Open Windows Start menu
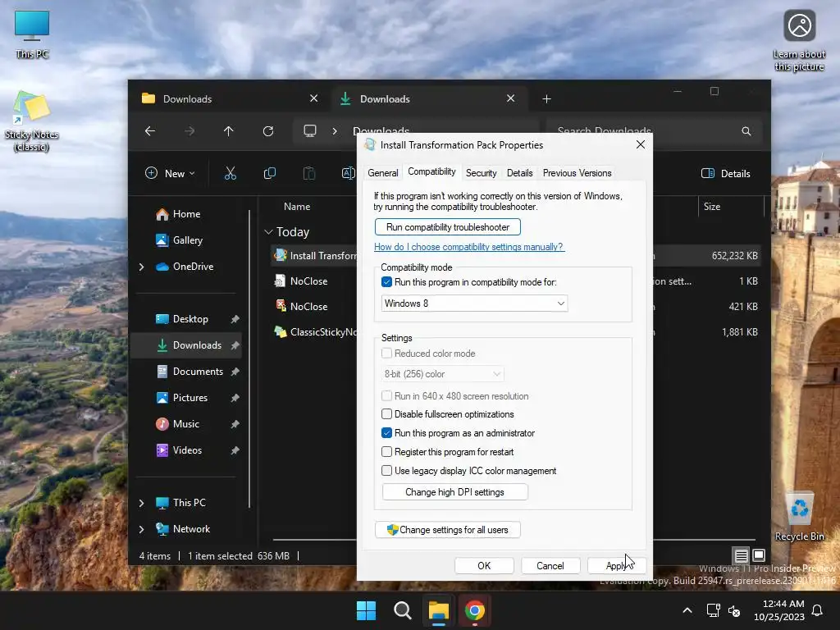Image resolution: width=840 pixels, height=630 pixels. (x=367, y=610)
